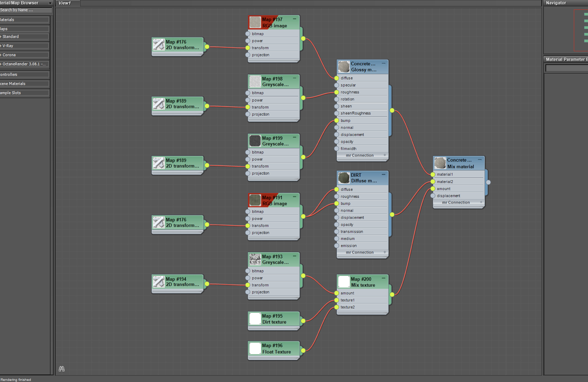Click the Map #197 RGB image thumbnail
Screen dimensions: 588x382
[x=255, y=23]
